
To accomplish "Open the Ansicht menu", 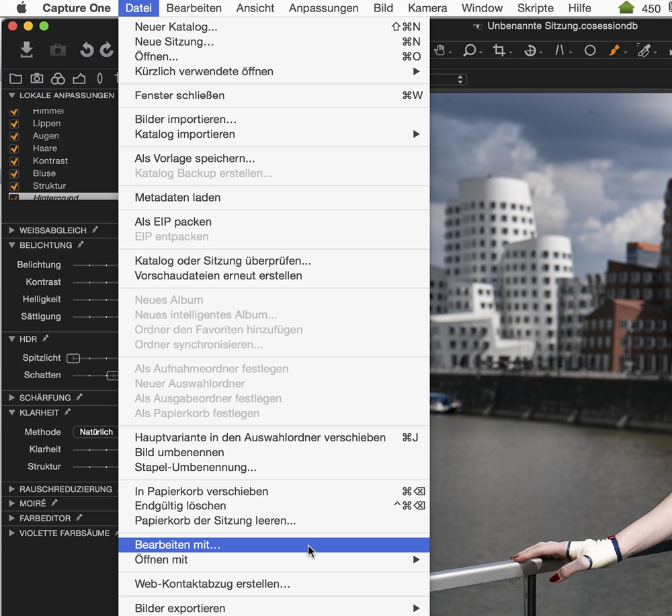I will pyautogui.click(x=255, y=8).
